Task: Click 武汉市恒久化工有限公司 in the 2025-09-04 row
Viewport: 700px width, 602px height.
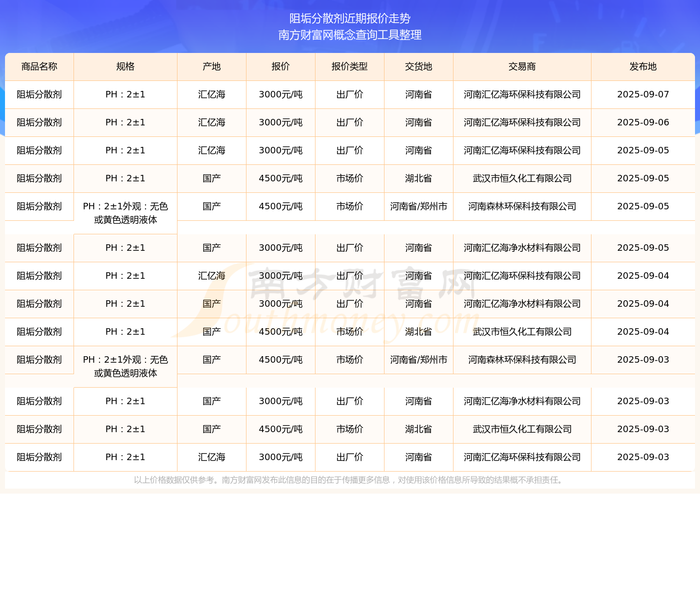Action: click(522, 332)
